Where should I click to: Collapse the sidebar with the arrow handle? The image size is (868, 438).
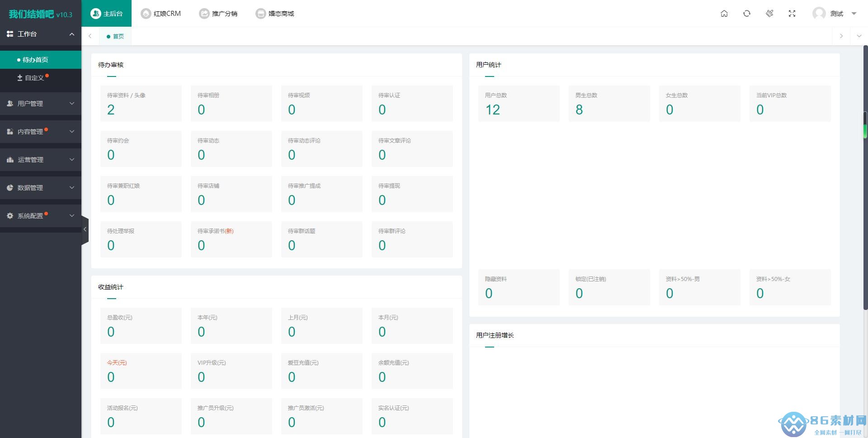point(85,229)
